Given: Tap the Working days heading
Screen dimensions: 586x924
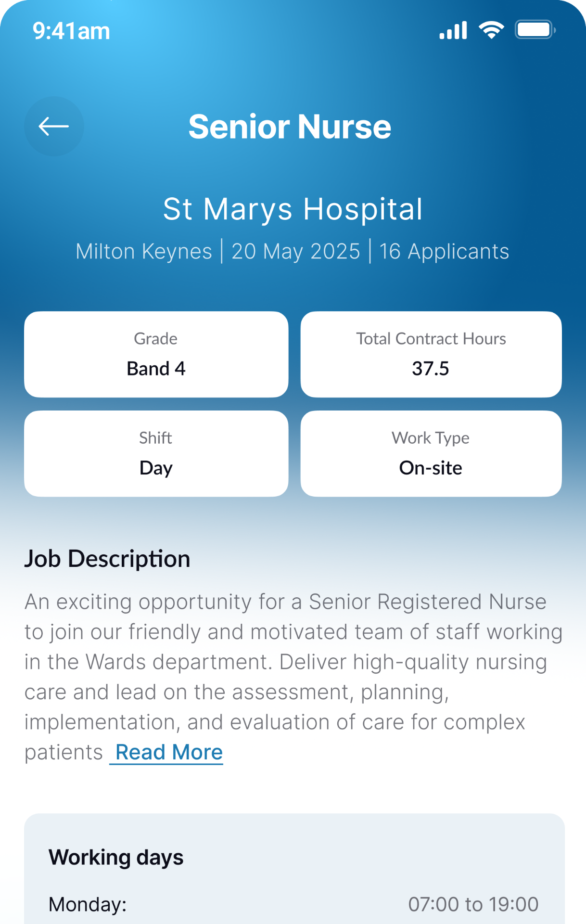Looking at the screenshot, I should click(116, 858).
